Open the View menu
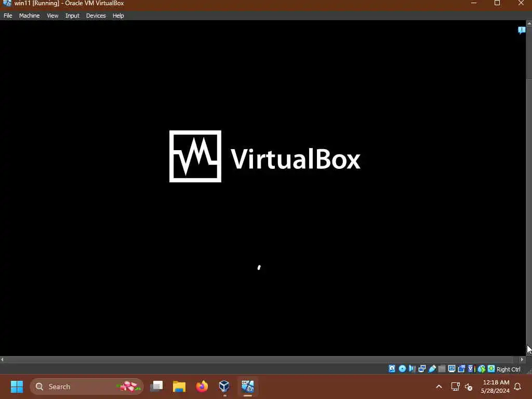This screenshot has width=532, height=399. pos(52,16)
